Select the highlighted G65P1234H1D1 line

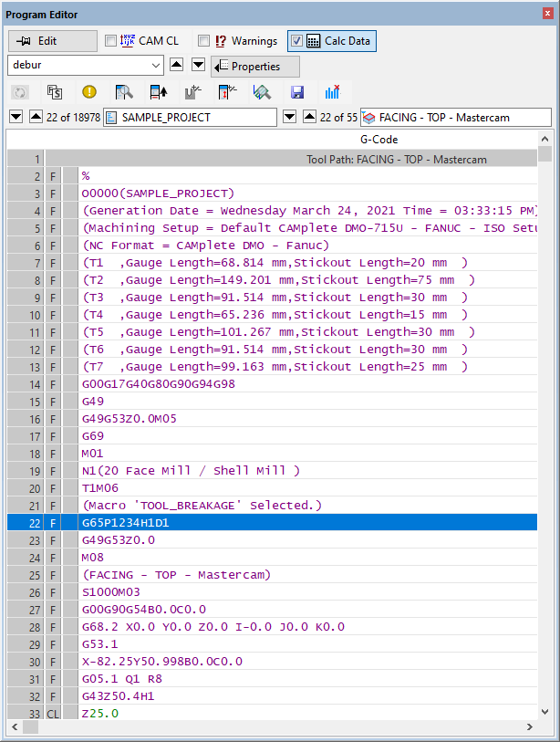(x=272, y=523)
